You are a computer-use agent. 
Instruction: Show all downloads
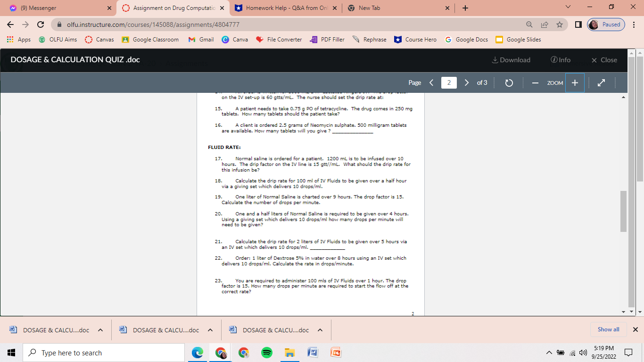tap(608, 329)
